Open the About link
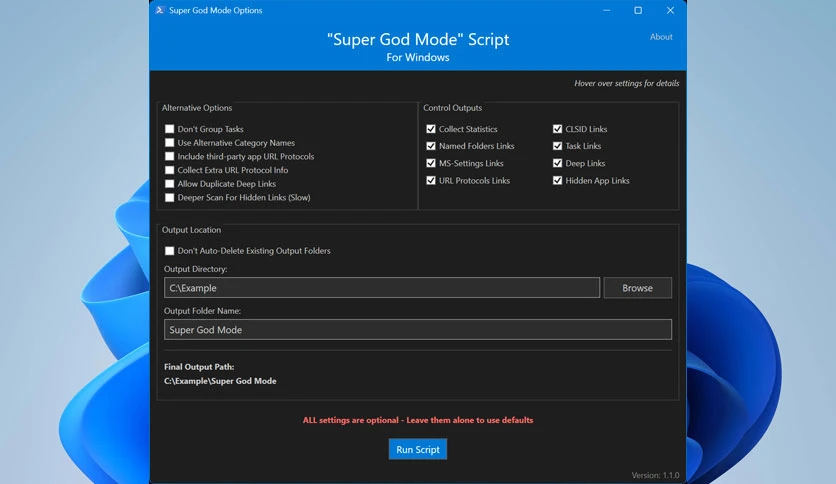 661,37
